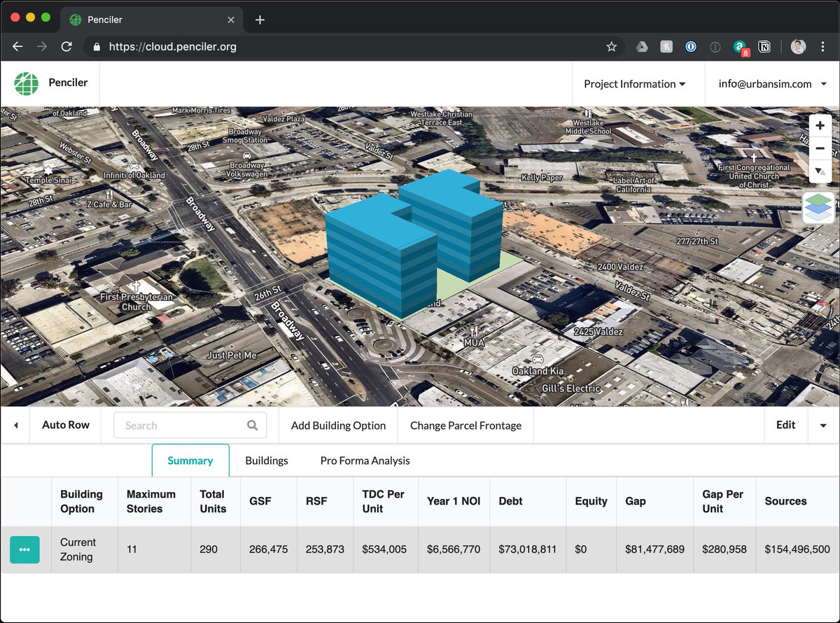Close the Penciler browser tab
Screen dimensions: 840x623
coord(231,20)
